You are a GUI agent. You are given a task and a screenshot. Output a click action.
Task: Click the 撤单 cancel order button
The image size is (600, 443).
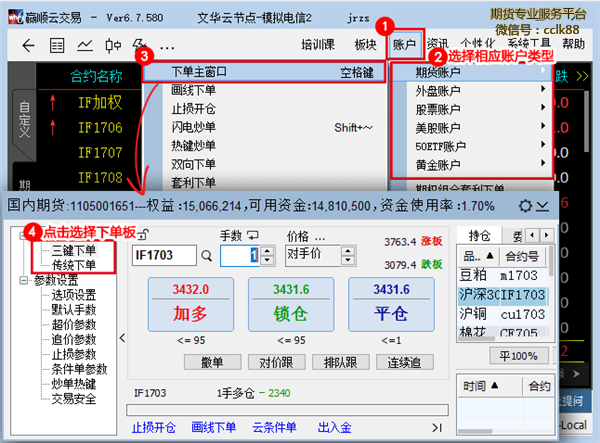tap(212, 362)
